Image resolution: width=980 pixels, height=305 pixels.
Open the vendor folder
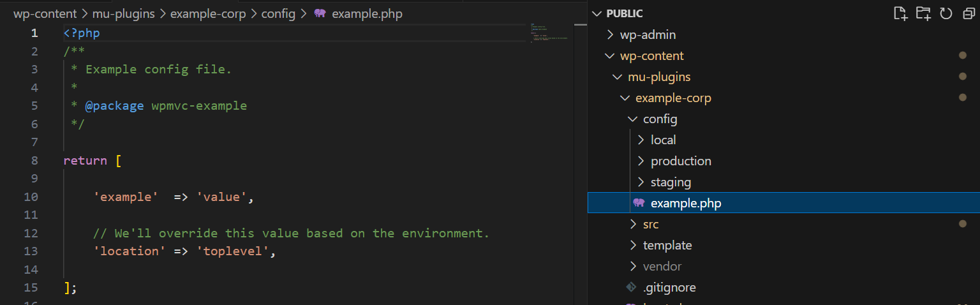point(662,266)
